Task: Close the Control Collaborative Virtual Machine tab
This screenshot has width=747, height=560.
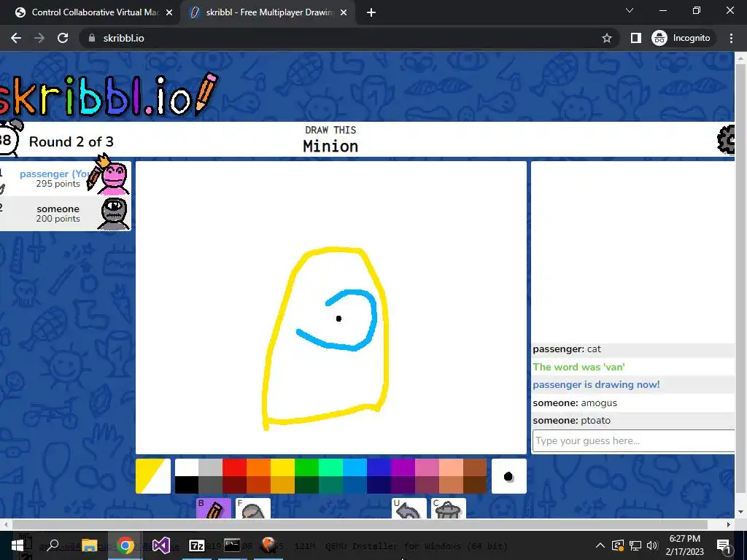Action: click(x=169, y=12)
